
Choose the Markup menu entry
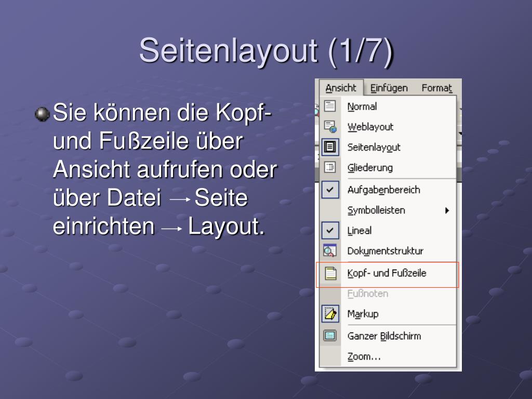388,314
